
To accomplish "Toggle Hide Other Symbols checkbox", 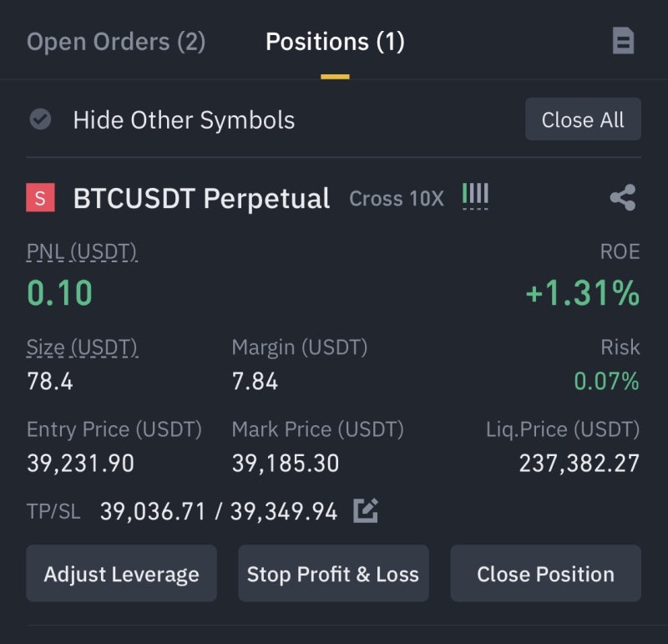I will (40, 119).
